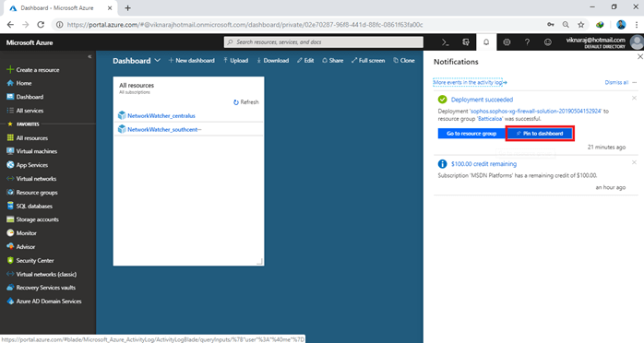Viewport: 644px width, 343px height.
Task: Dismiss the credit remaining notification
Action: point(634,162)
